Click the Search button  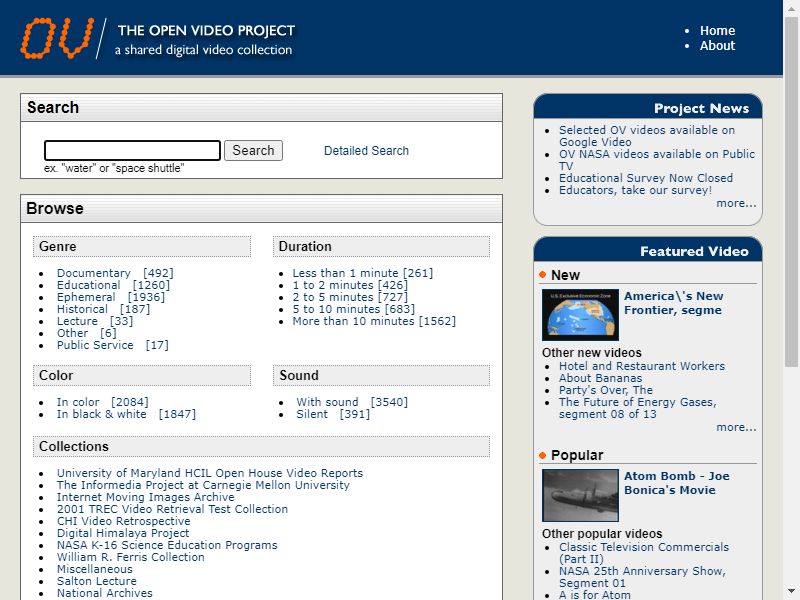253,151
